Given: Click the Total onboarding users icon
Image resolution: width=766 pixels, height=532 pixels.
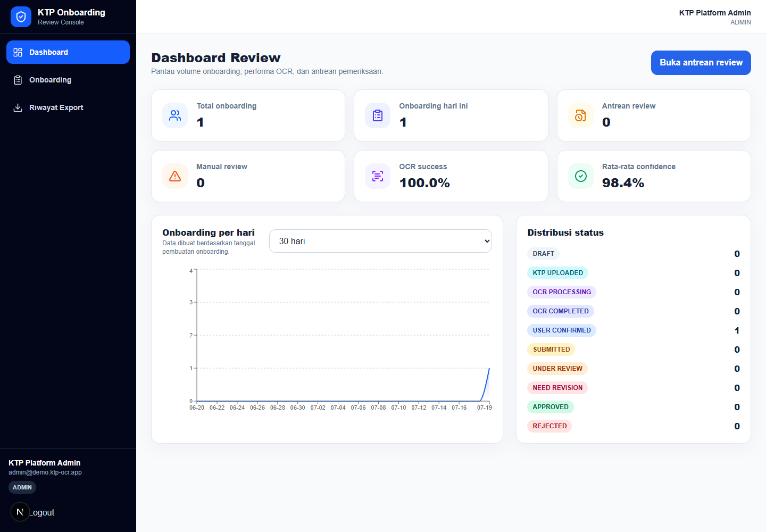Looking at the screenshot, I should (x=175, y=115).
